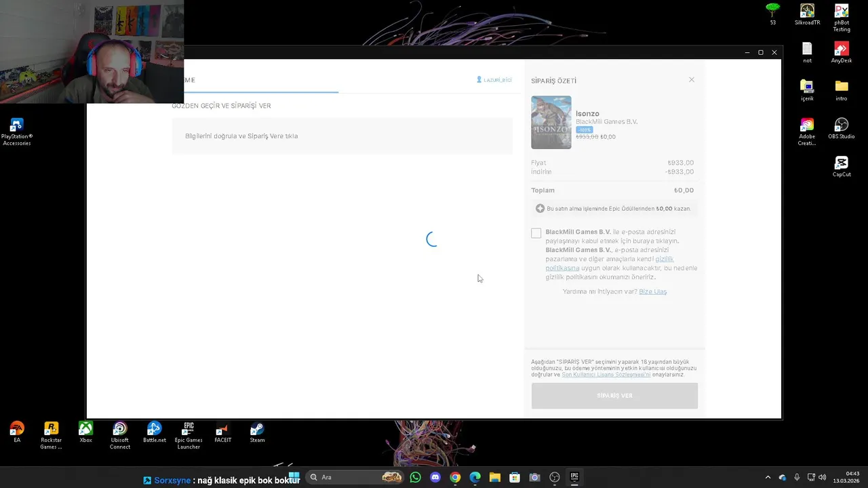Open PlayStation Accessories desktop shortcut
Image resolution: width=868 pixels, height=488 pixels.
[17, 132]
